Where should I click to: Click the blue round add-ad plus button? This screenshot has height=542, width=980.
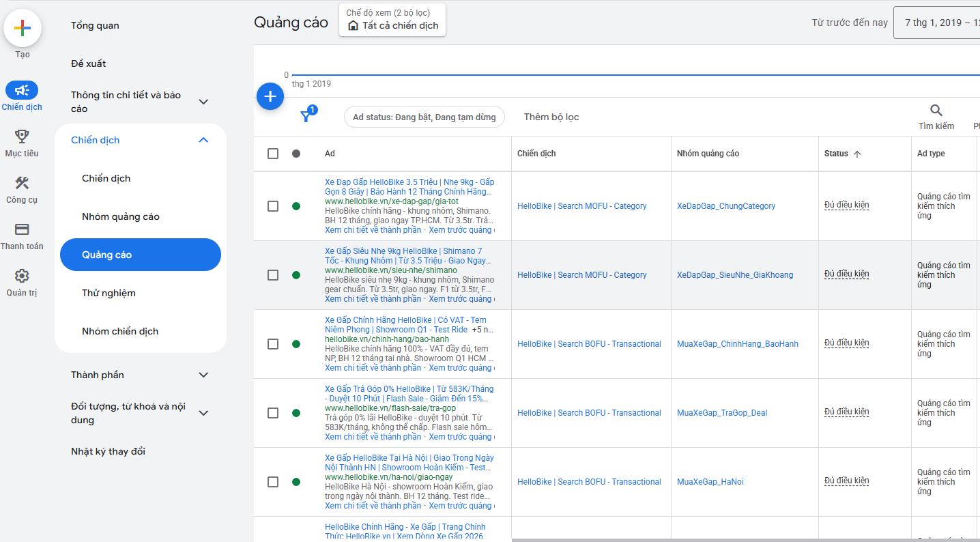pyautogui.click(x=270, y=96)
